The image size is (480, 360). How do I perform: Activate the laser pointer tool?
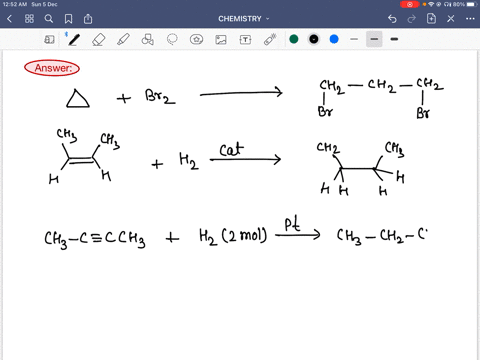click(x=270, y=39)
